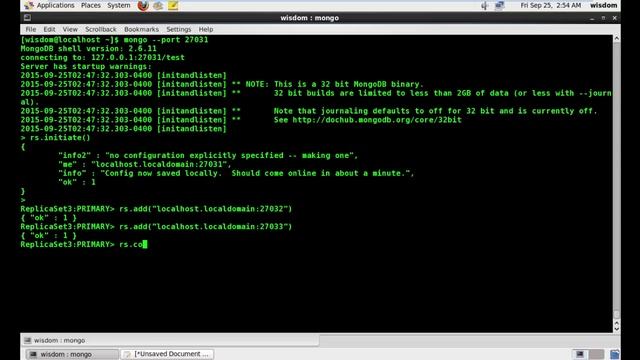Click the scrollbar up arrow
This screenshot has width=640, height=360.
point(616,38)
